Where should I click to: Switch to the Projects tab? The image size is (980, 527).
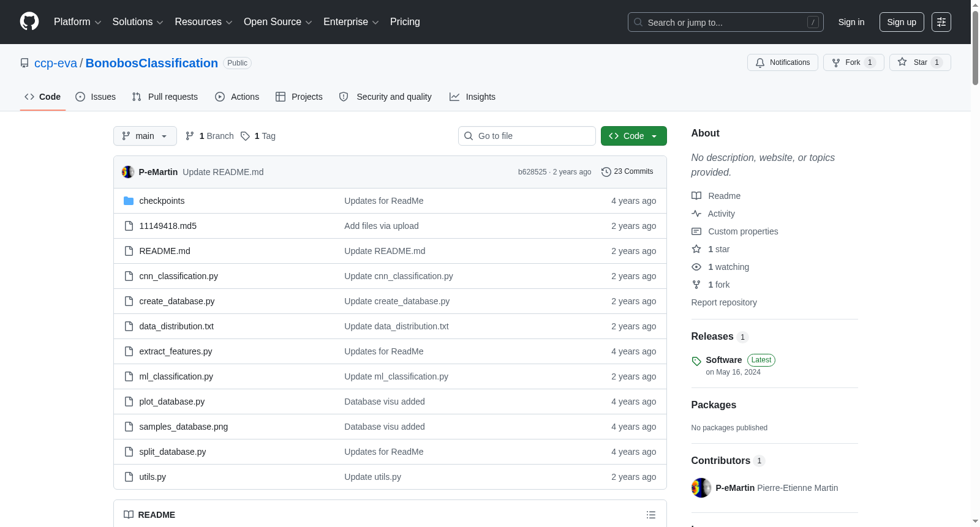(299, 97)
